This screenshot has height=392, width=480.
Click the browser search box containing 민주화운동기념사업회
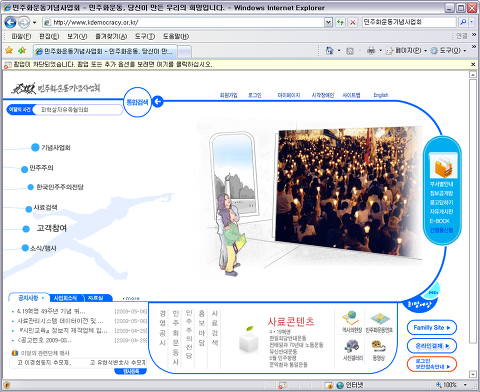[409, 22]
